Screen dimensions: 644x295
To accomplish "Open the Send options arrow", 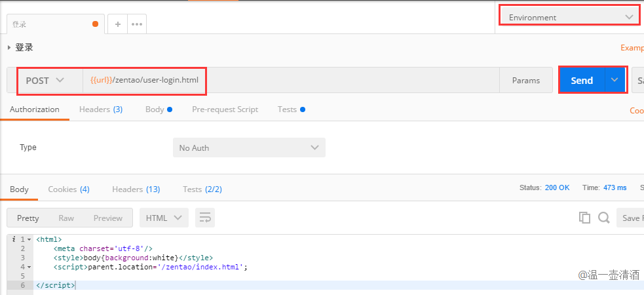I will click(x=615, y=80).
